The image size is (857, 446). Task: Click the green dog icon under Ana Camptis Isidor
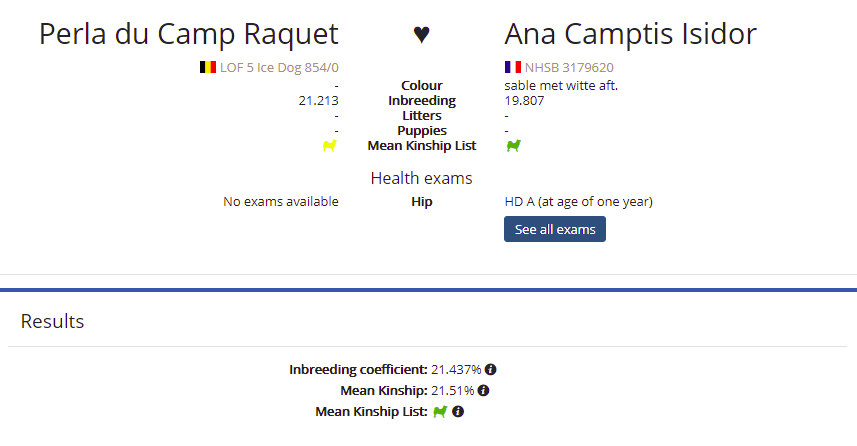[x=513, y=145]
